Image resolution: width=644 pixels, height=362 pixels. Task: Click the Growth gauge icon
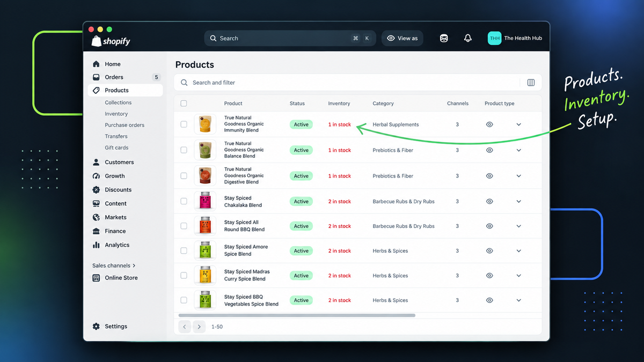[96, 176]
